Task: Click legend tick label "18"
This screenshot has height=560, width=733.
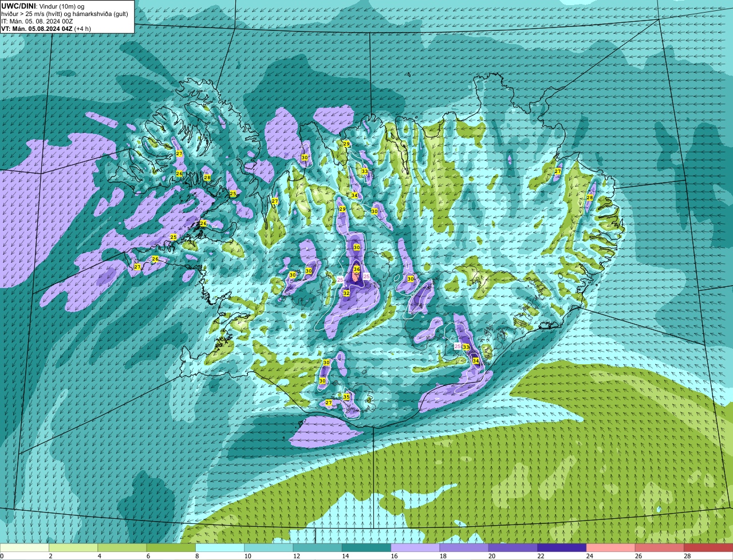Action: tap(443, 556)
